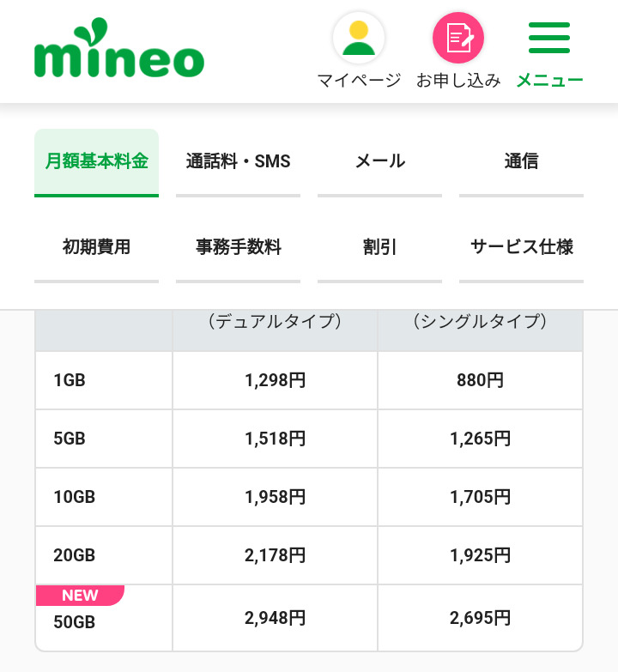View the サービス仕様 tab
This screenshot has width=618, height=672.
(x=521, y=247)
